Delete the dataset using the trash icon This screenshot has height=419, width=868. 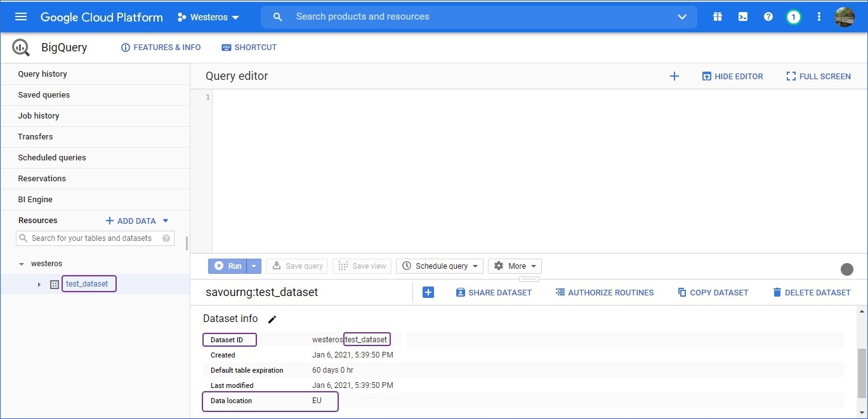(x=812, y=292)
